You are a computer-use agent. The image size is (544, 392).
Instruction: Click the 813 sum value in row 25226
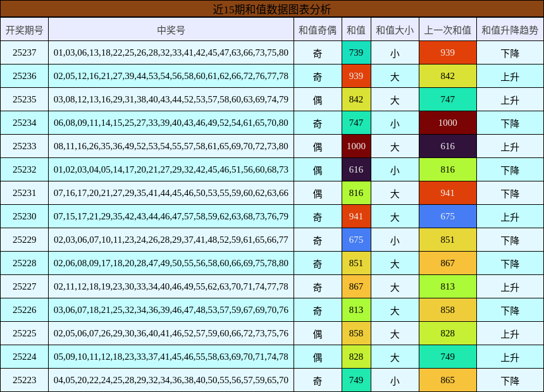point(356,310)
